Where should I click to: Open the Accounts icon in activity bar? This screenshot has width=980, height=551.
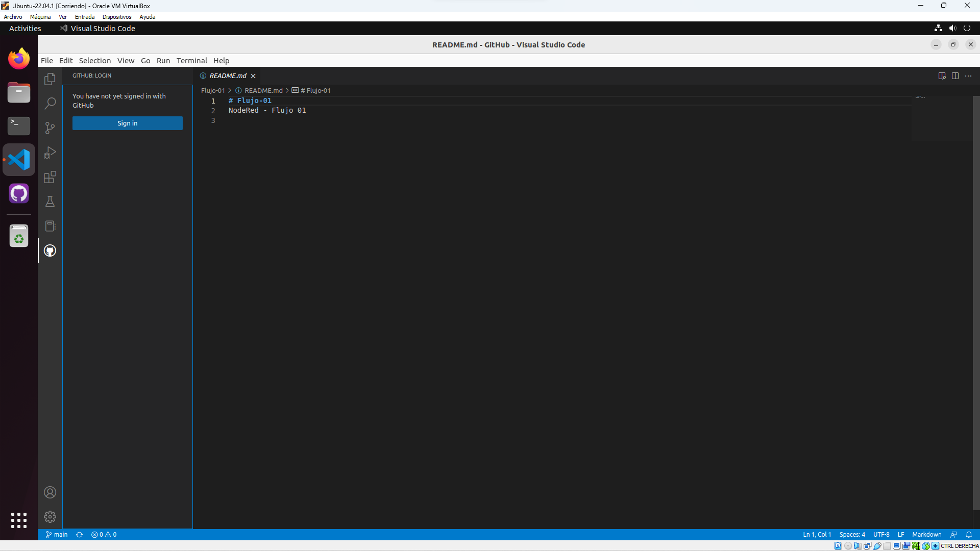[x=50, y=492]
